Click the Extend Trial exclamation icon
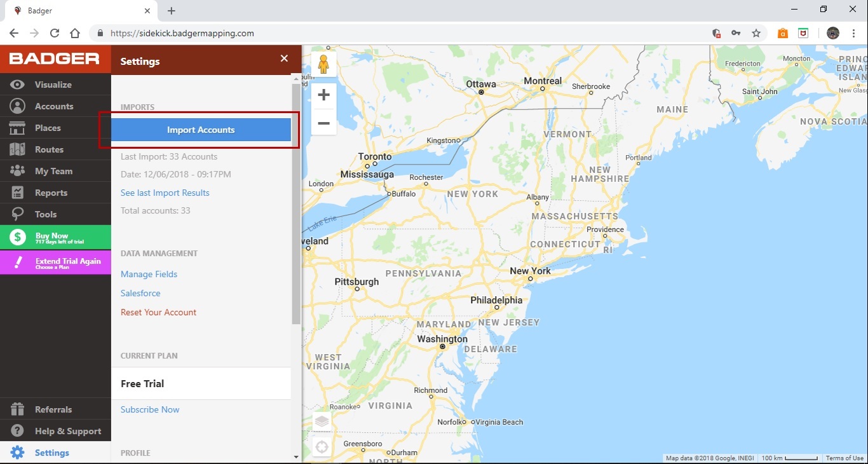Image resolution: width=868 pixels, height=464 pixels. pyautogui.click(x=18, y=263)
